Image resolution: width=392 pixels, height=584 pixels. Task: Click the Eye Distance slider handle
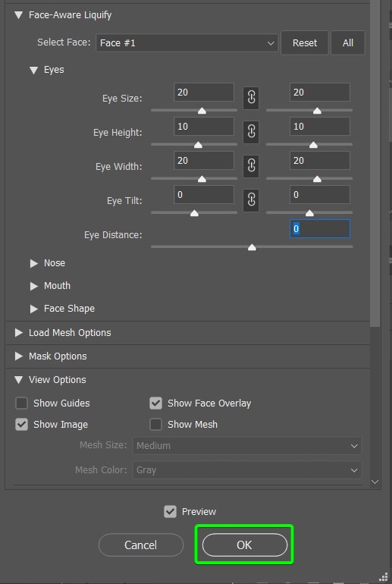pos(252,247)
